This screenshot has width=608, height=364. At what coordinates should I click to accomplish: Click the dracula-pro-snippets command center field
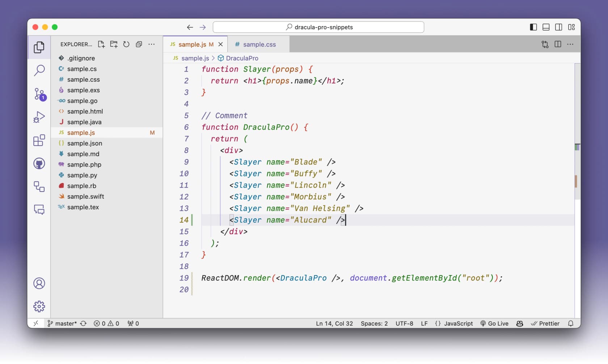click(318, 27)
